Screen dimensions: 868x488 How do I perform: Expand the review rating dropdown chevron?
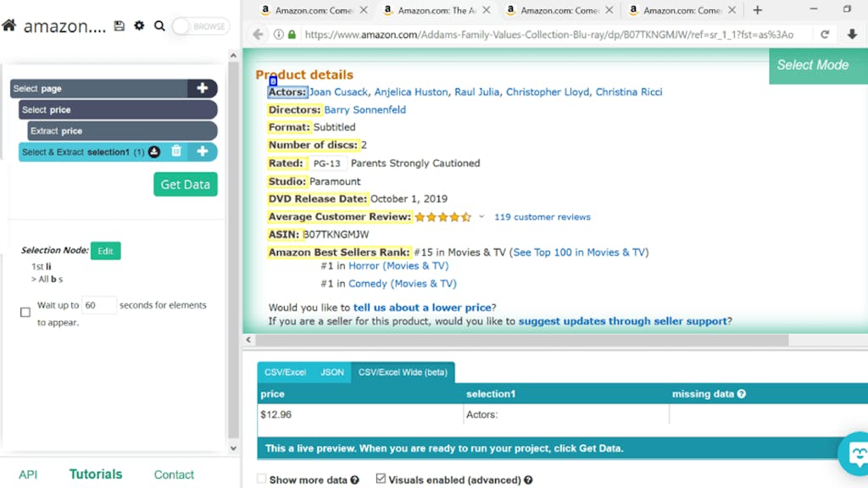coord(481,217)
